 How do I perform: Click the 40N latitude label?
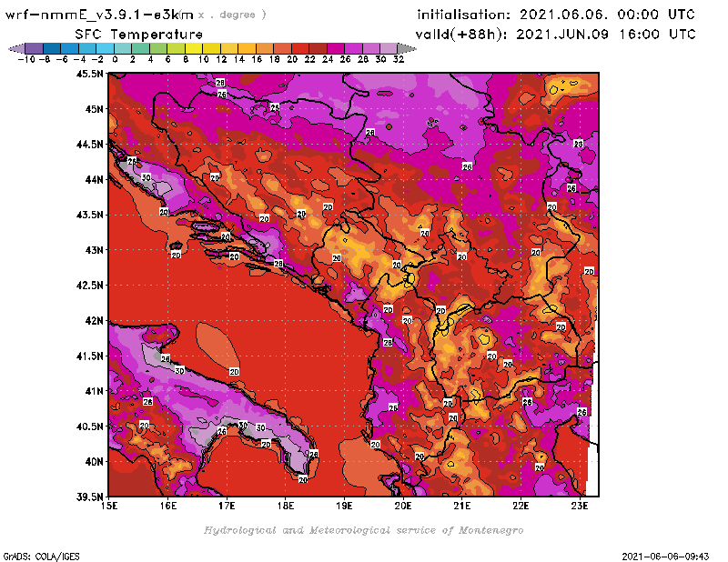95,462
